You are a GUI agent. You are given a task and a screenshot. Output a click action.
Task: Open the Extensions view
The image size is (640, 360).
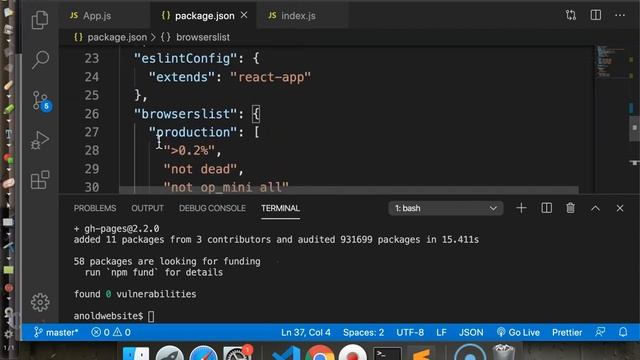(40, 180)
